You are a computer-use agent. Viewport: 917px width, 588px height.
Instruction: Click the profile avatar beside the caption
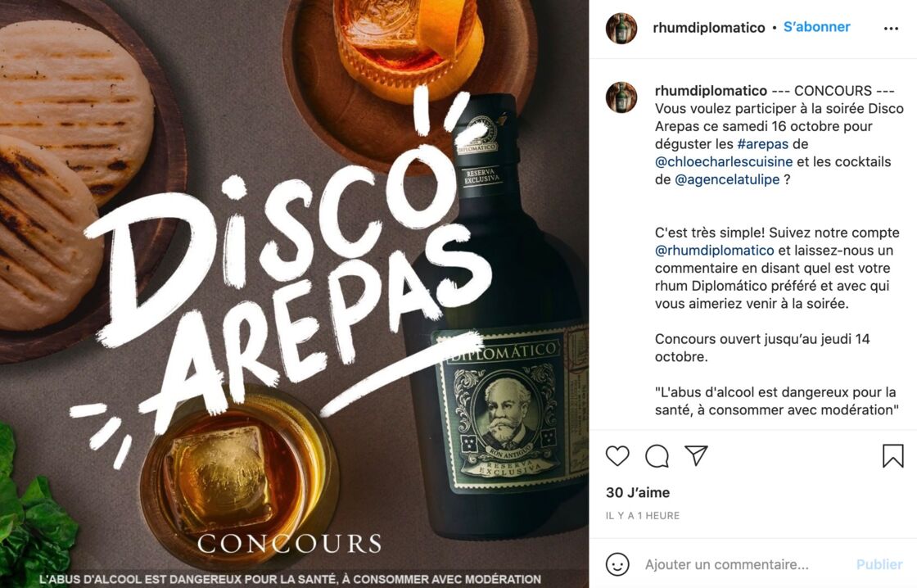tap(621, 97)
